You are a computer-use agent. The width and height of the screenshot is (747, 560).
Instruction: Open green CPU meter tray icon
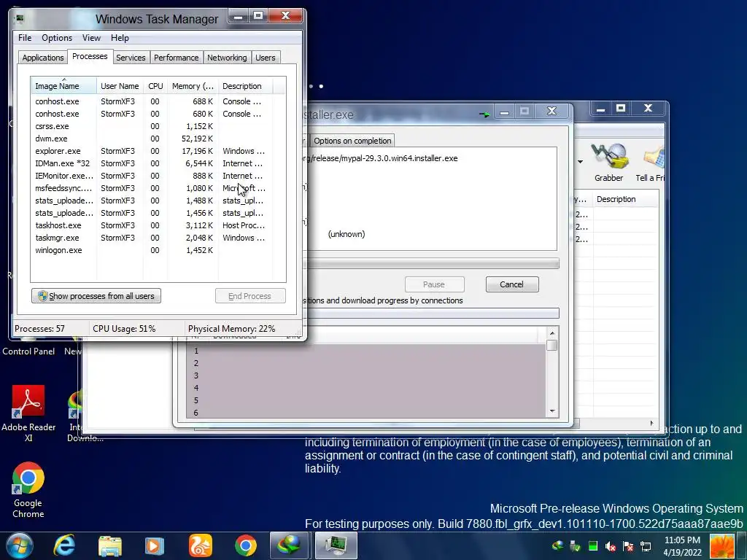click(593, 545)
